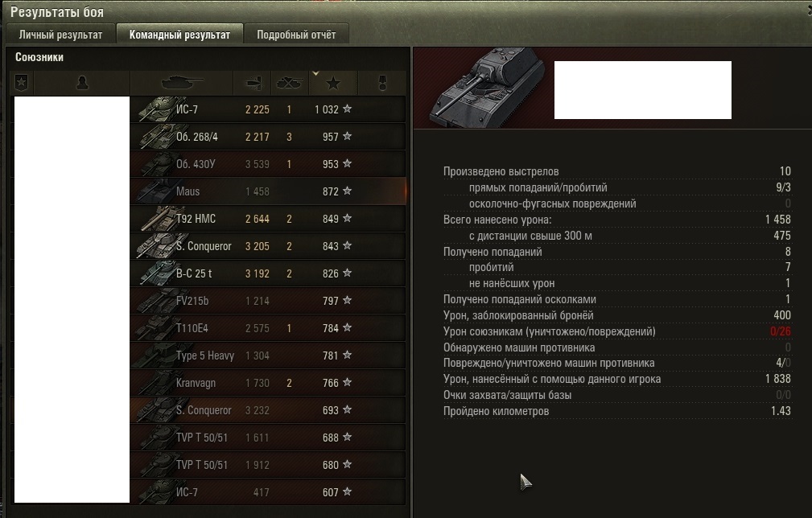Screen dimensions: 812x518
Task: Sort by tank vehicle column icon
Action: click(x=182, y=83)
